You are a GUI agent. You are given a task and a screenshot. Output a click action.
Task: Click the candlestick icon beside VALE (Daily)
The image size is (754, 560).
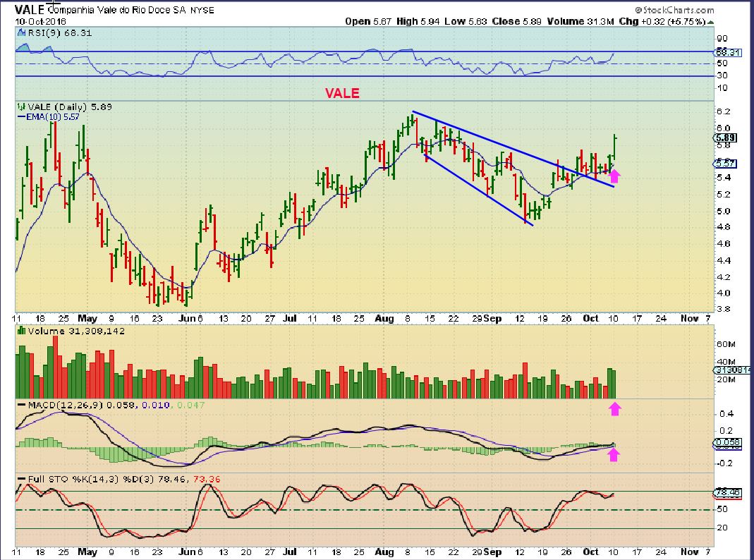(x=21, y=106)
